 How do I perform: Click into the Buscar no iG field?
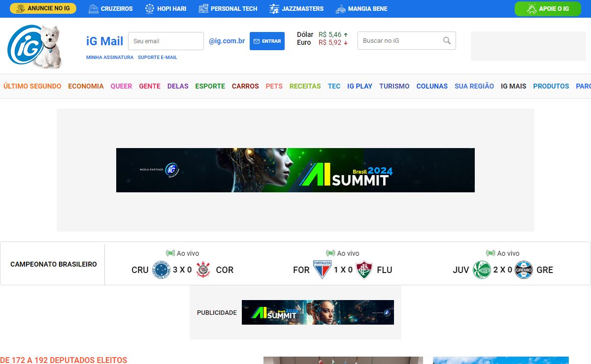[x=399, y=41]
